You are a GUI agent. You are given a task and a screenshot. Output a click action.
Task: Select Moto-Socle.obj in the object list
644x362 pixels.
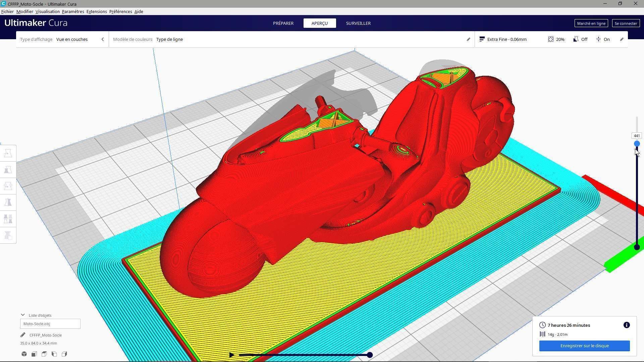[x=50, y=323]
